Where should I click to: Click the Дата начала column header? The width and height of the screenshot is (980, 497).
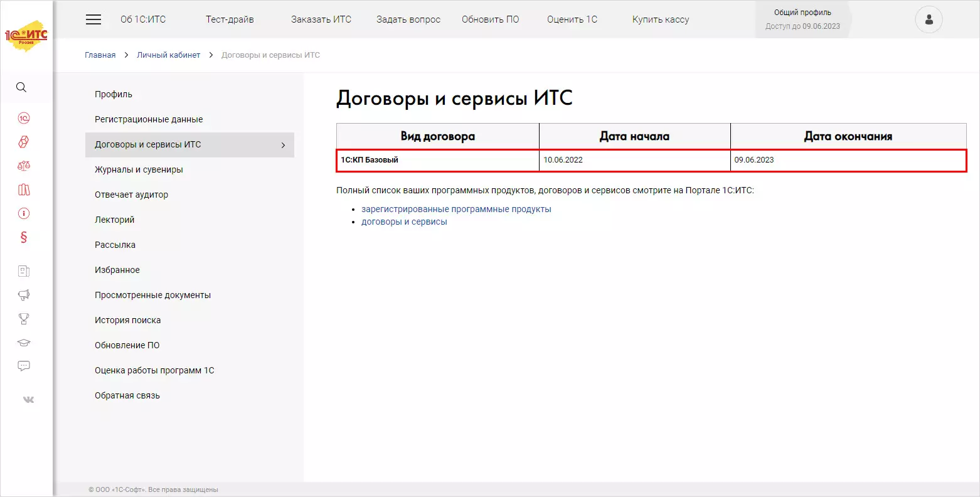(x=635, y=136)
